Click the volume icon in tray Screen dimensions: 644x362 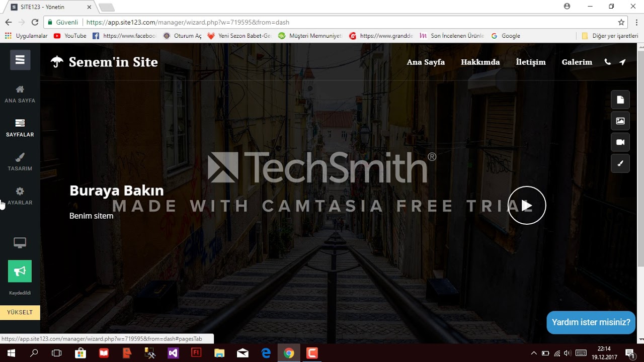coord(568,353)
